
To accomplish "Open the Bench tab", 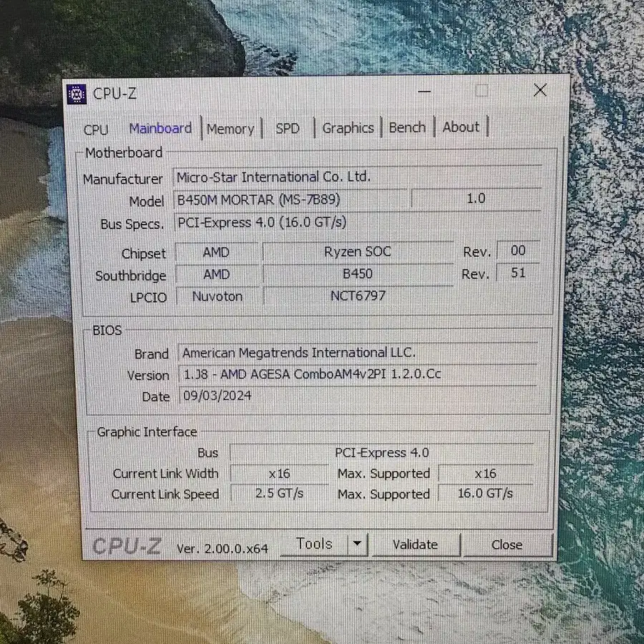I will point(407,127).
